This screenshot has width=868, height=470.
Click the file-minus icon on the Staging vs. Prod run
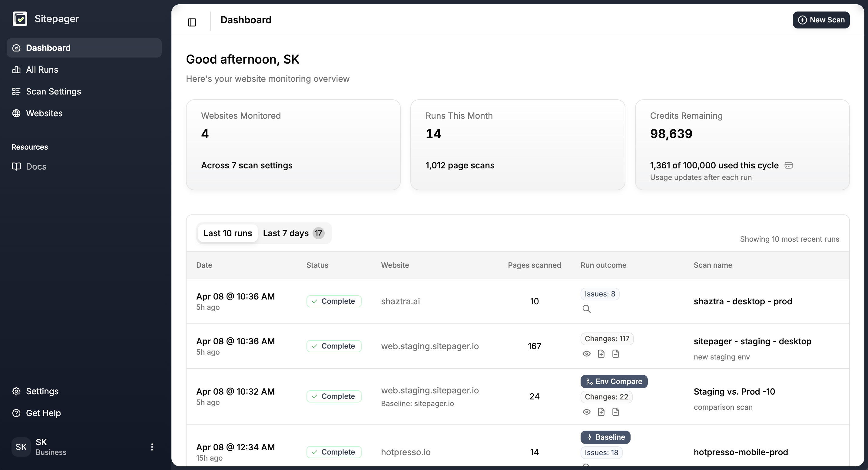(x=616, y=412)
